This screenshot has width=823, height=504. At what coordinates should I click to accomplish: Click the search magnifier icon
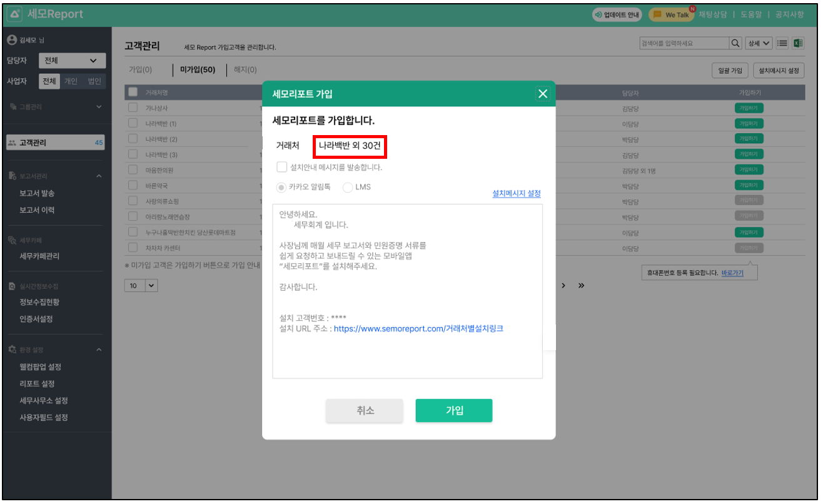coord(735,43)
